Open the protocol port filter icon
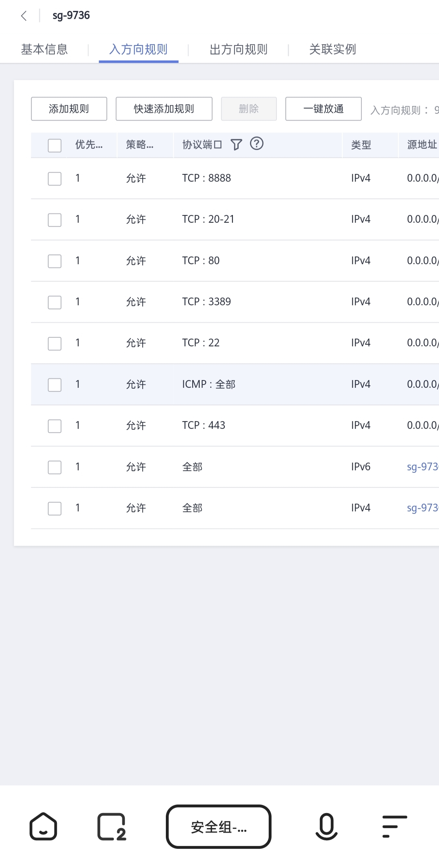The height and width of the screenshot is (868, 439). (236, 144)
